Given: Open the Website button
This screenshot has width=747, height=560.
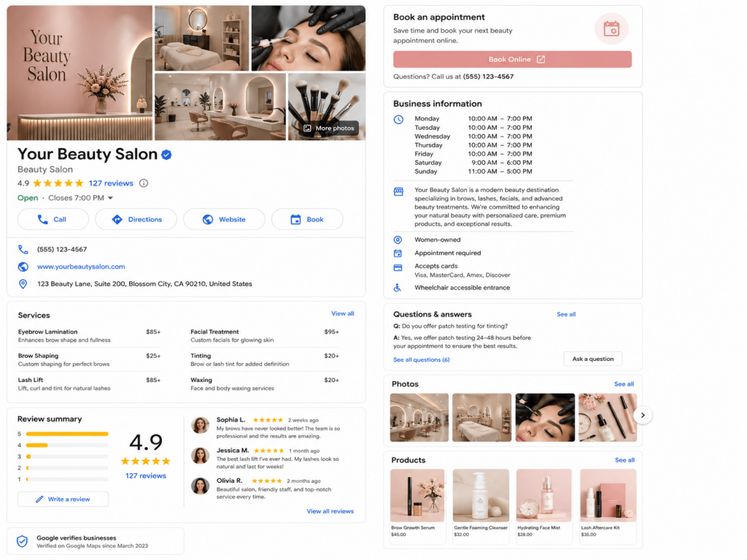Looking at the screenshot, I should 224,219.
